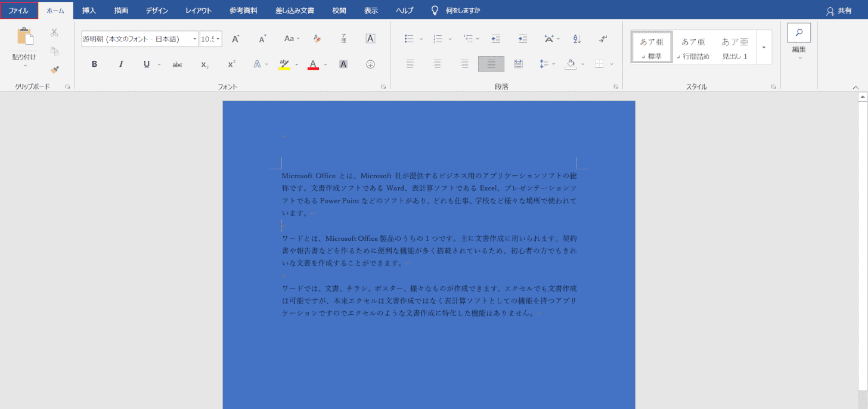868x409 pixels.
Task: Toggle strikethrough formatting
Action: (x=177, y=64)
